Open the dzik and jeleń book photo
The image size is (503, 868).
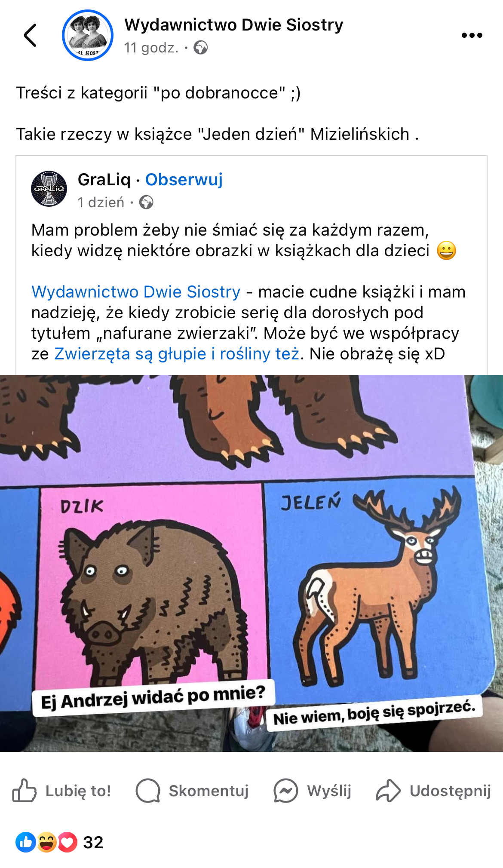(252, 563)
